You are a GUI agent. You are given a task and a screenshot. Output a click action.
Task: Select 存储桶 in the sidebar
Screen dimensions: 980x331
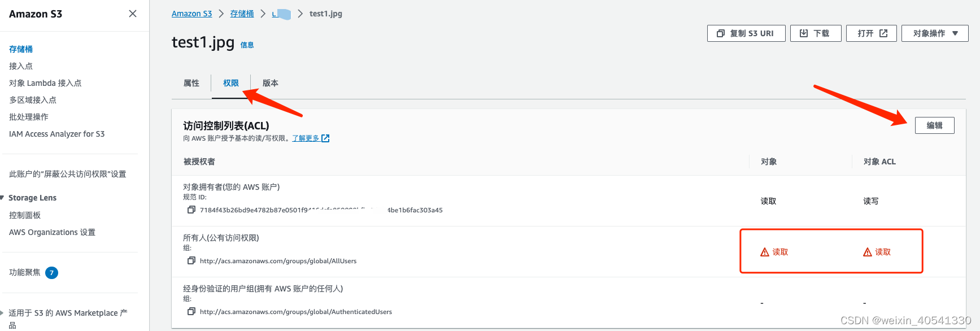[x=21, y=49]
